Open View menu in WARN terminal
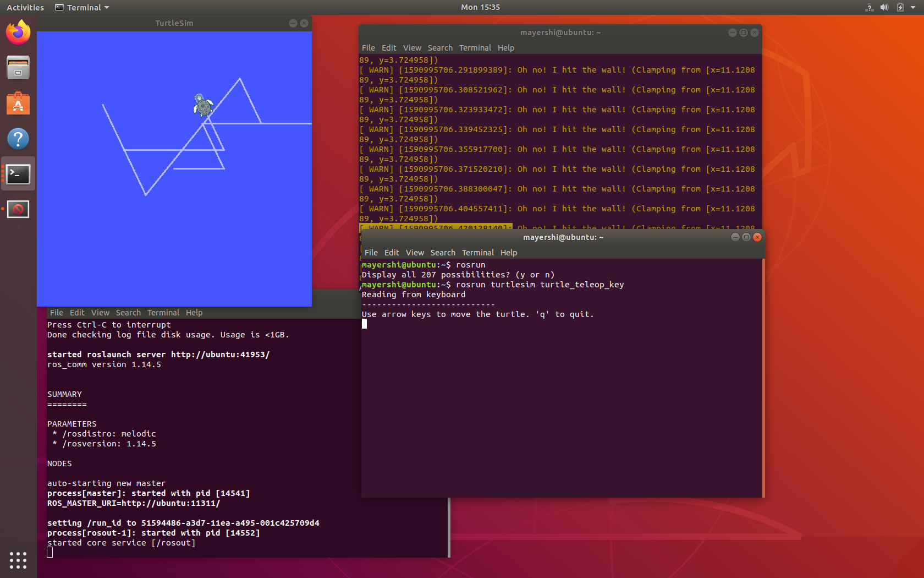The width and height of the screenshot is (924, 578). (412, 48)
